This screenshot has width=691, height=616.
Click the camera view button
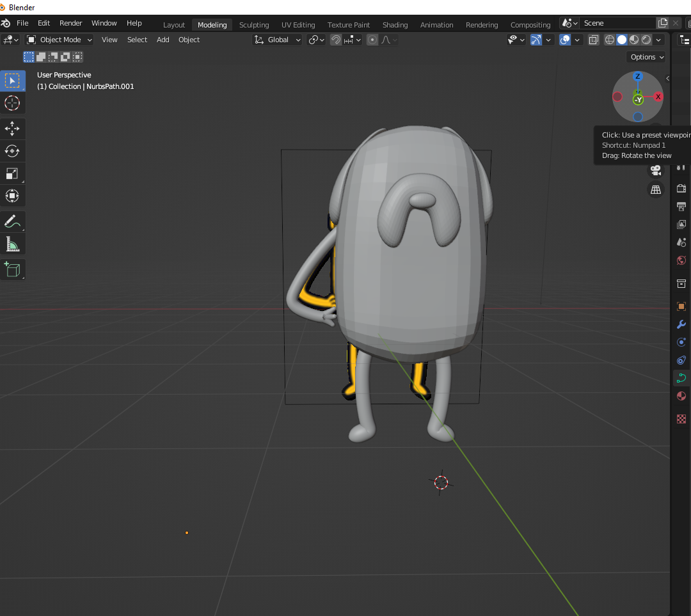click(x=656, y=170)
